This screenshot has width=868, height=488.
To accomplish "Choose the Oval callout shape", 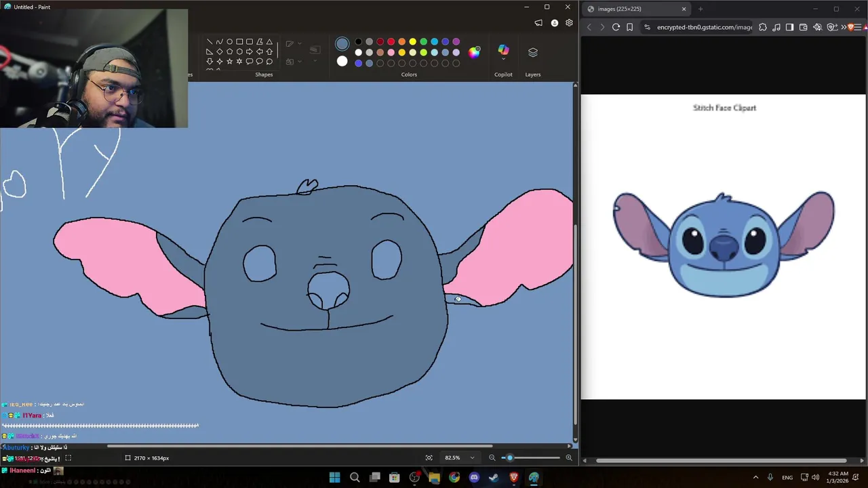I will pos(260,62).
